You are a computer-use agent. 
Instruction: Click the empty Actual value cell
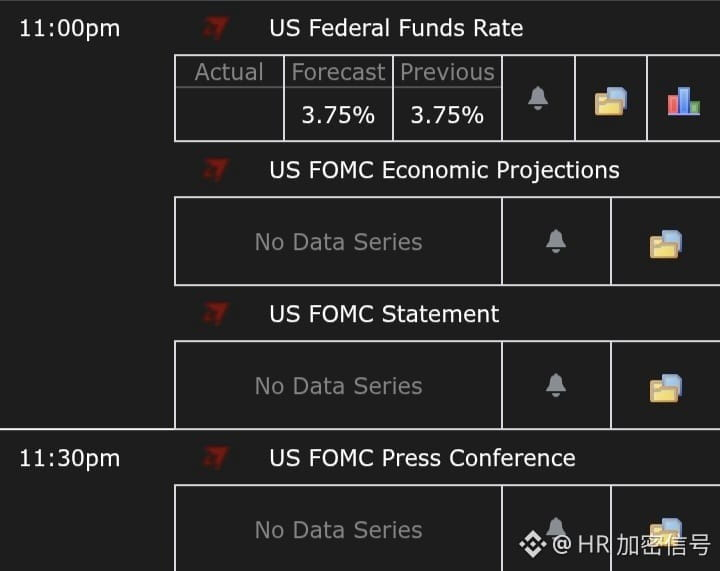pyautogui.click(x=230, y=114)
